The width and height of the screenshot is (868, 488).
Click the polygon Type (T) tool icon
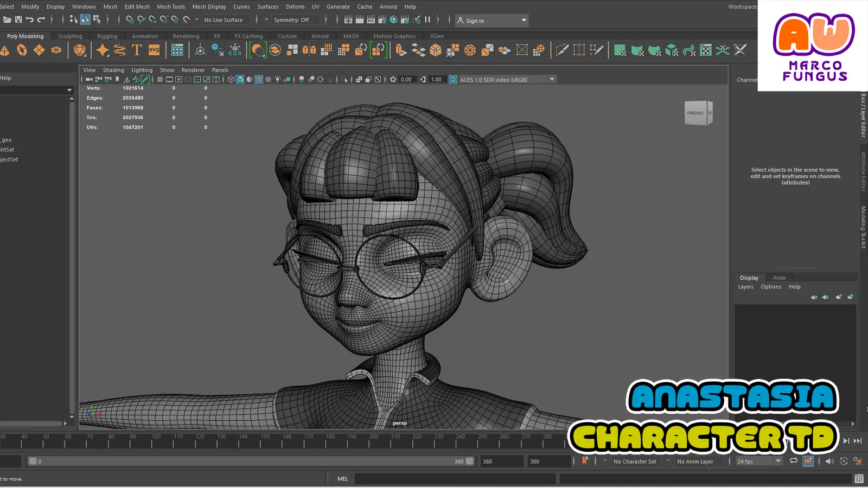(137, 50)
